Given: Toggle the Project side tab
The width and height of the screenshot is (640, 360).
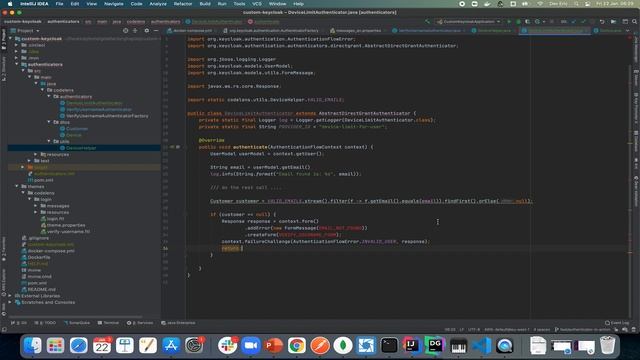Looking at the screenshot, I should coord(4,40).
